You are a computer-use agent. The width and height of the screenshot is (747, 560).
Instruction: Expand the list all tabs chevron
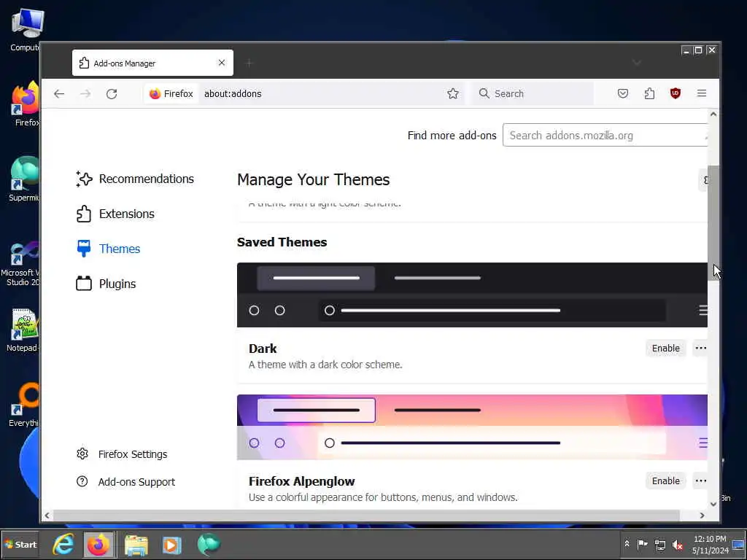tap(636, 63)
